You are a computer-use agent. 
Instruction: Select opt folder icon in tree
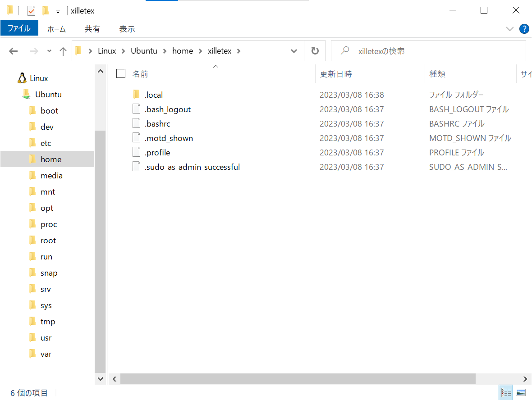coord(32,208)
